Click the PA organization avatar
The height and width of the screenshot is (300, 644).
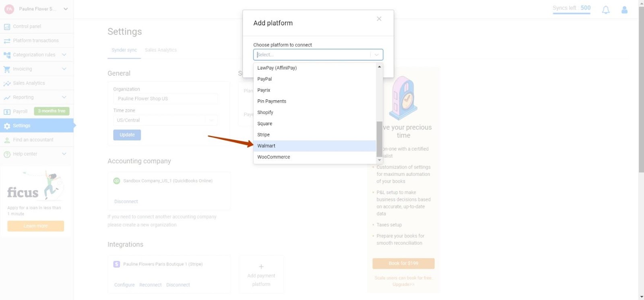tap(9, 9)
